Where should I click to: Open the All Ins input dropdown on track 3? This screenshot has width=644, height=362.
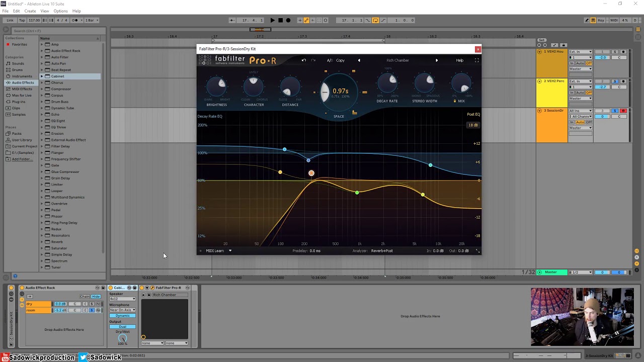pos(581,111)
